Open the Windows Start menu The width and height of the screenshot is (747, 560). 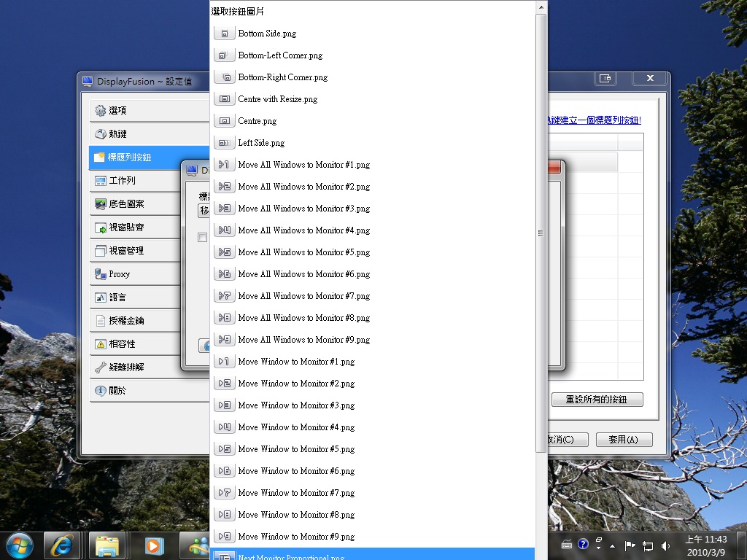pos(19,545)
